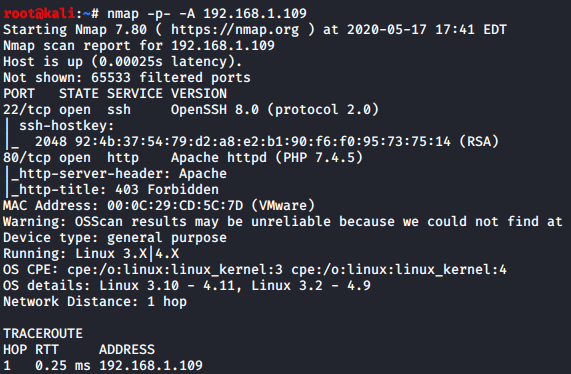
Task: Click the http-server-header line
Action: pos(119,174)
